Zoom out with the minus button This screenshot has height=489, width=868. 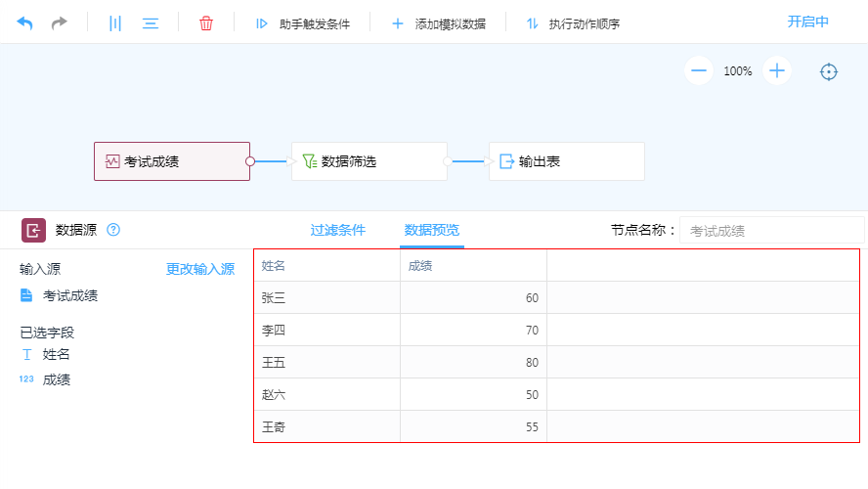(698, 70)
